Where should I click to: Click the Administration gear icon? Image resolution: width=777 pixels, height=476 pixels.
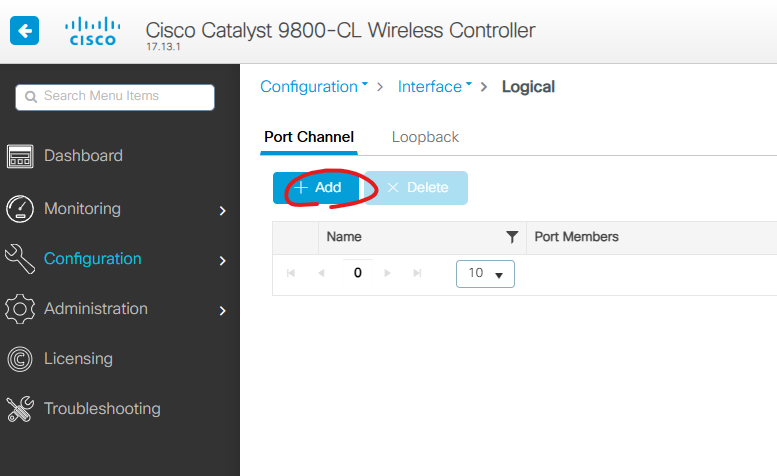tap(20, 309)
